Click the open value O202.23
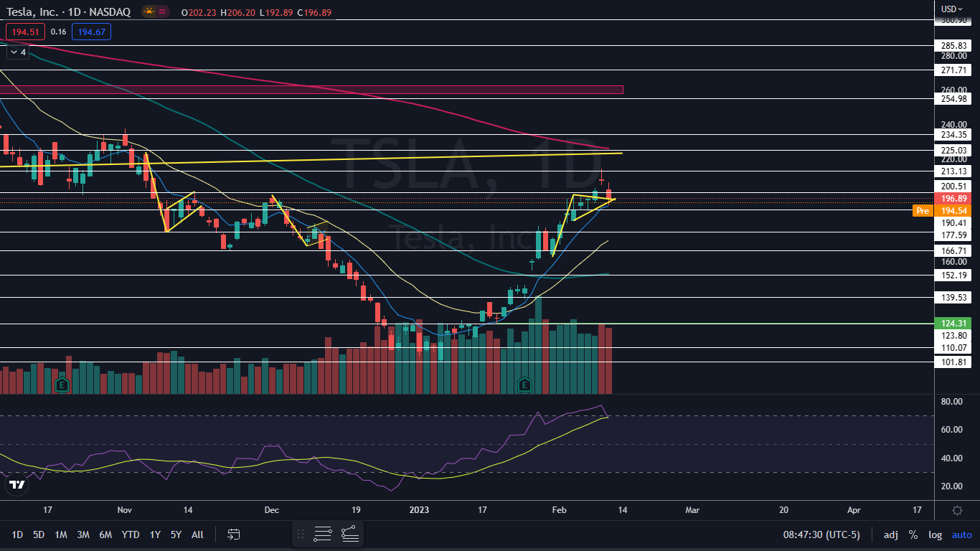980x551 pixels. click(x=200, y=12)
